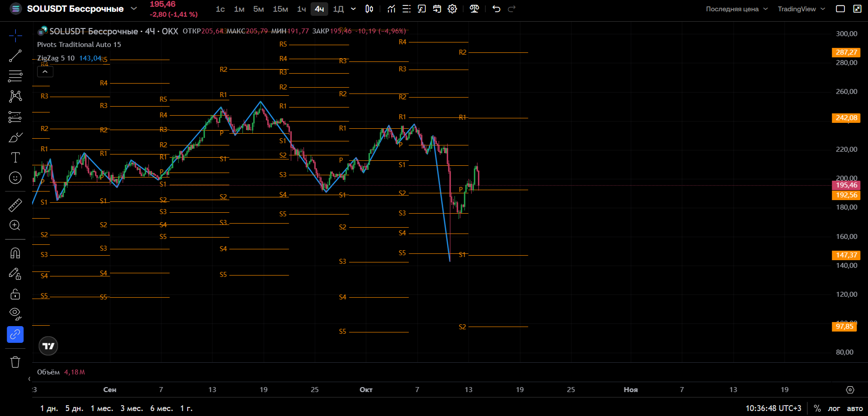
Task: Set range to 3 мес.
Action: click(x=132, y=408)
